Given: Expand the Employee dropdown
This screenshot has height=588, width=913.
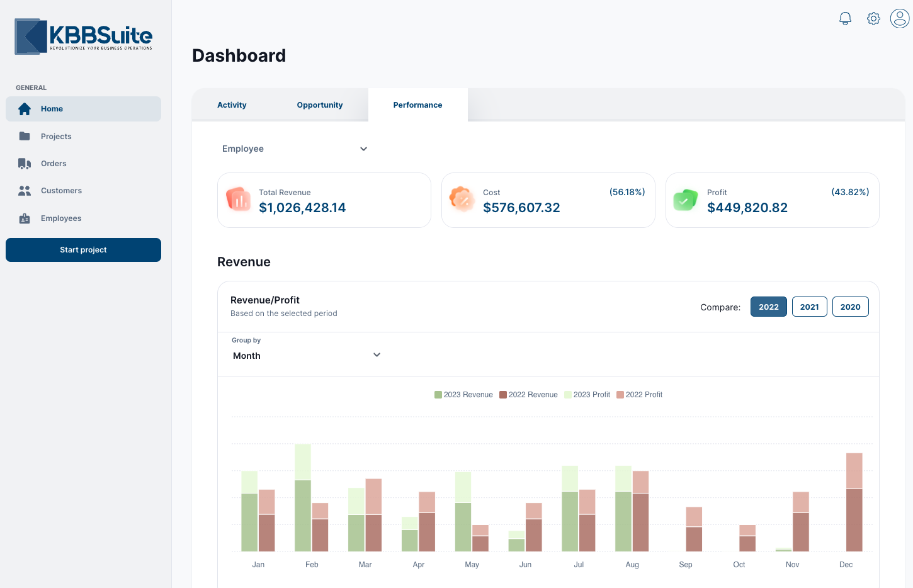Looking at the screenshot, I should pyautogui.click(x=294, y=149).
